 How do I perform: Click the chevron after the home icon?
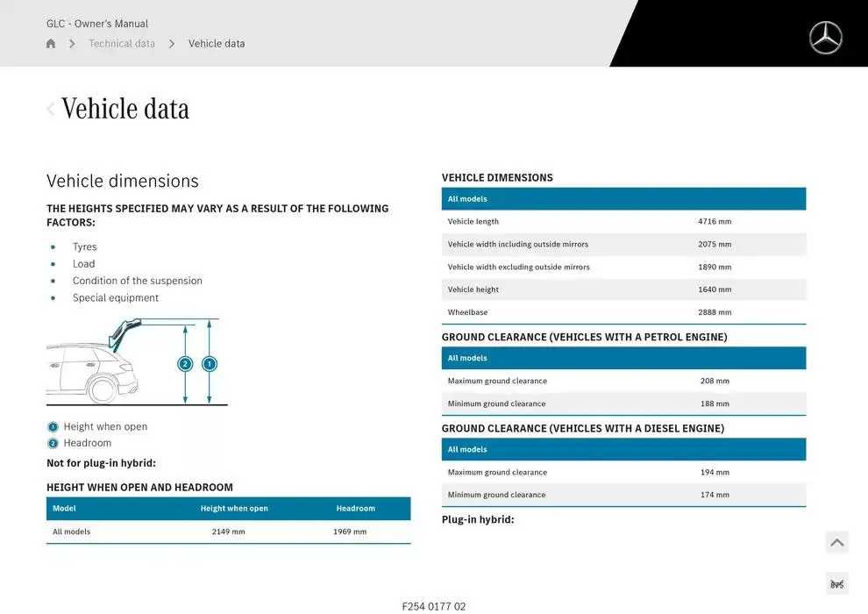[72, 44]
